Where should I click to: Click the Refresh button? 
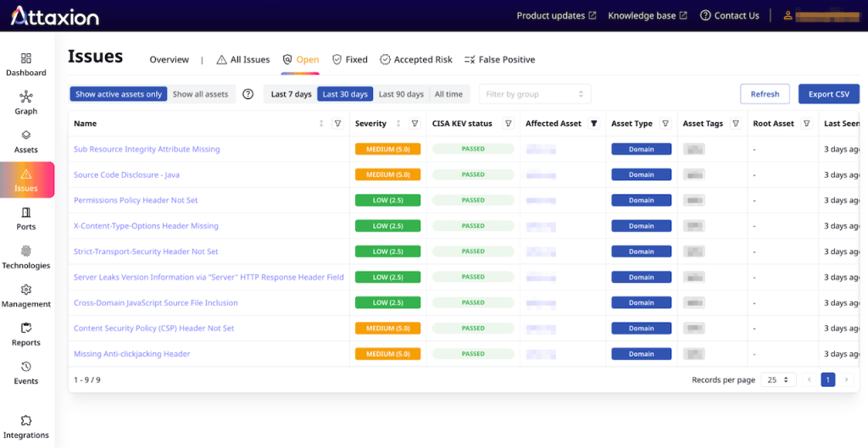point(765,94)
